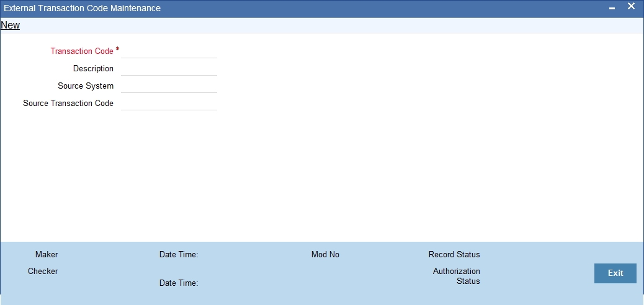Click the Source Transaction Code label

pyautogui.click(x=68, y=104)
